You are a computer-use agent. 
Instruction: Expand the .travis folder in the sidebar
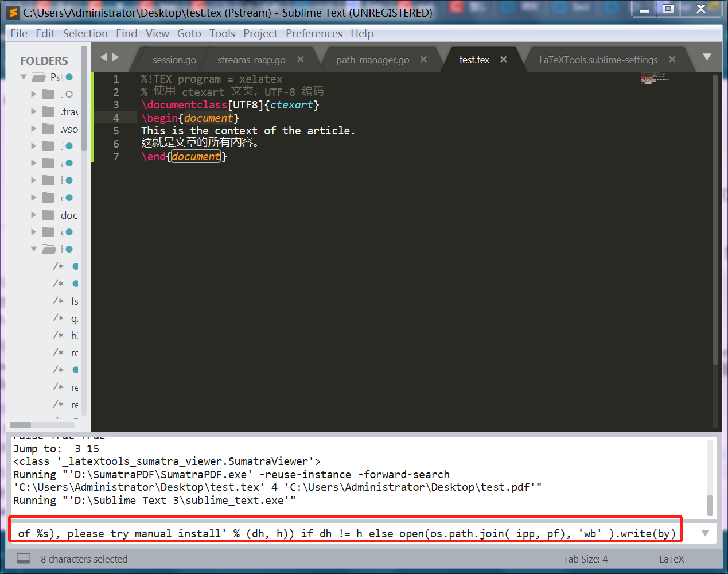[33, 111]
